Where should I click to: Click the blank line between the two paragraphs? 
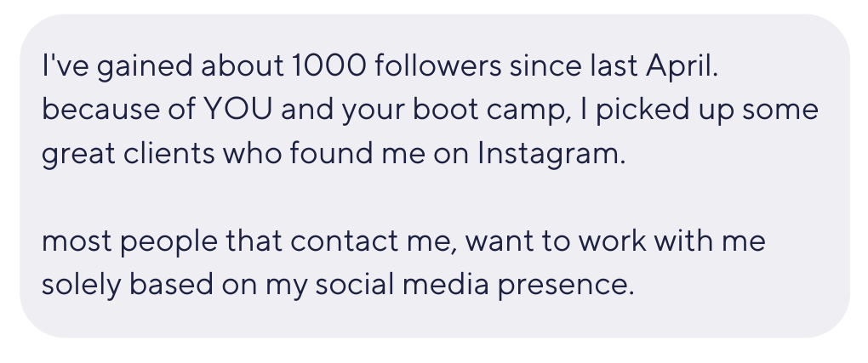tap(431, 197)
